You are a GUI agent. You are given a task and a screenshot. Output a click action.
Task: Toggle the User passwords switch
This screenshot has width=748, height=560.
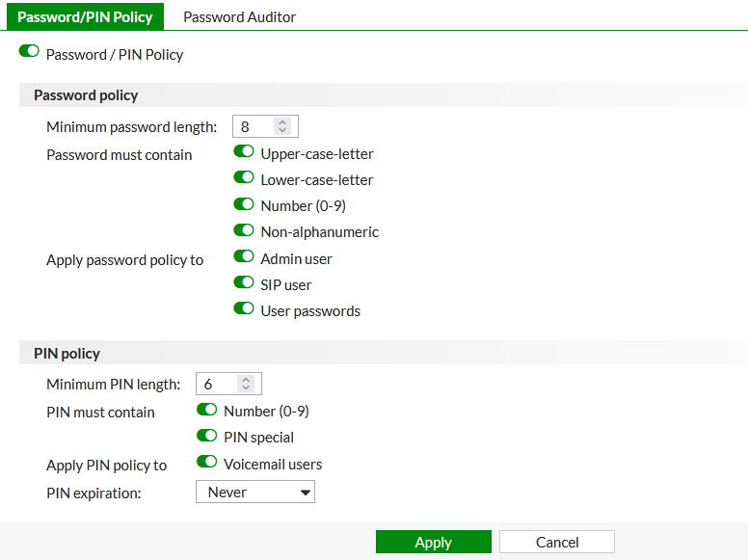coord(244,308)
